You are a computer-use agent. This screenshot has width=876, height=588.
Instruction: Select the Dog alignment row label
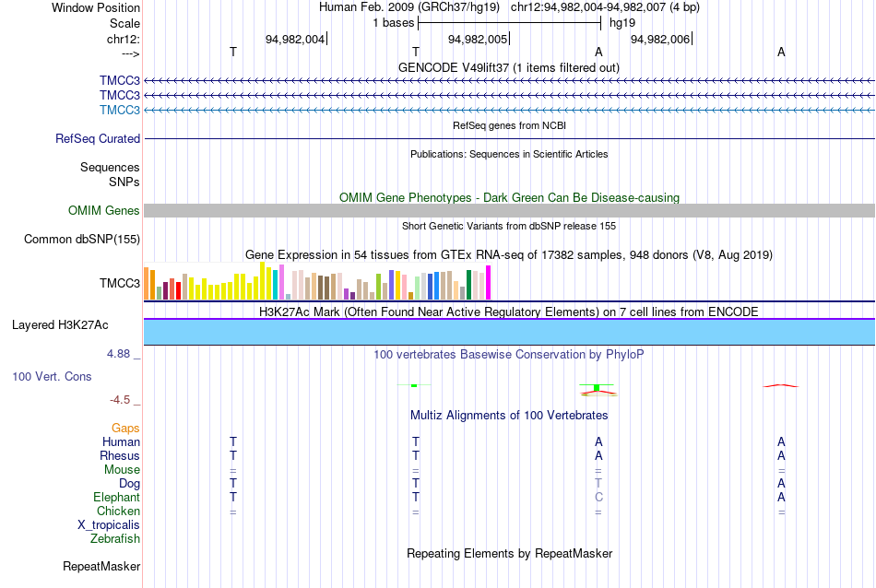click(130, 484)
